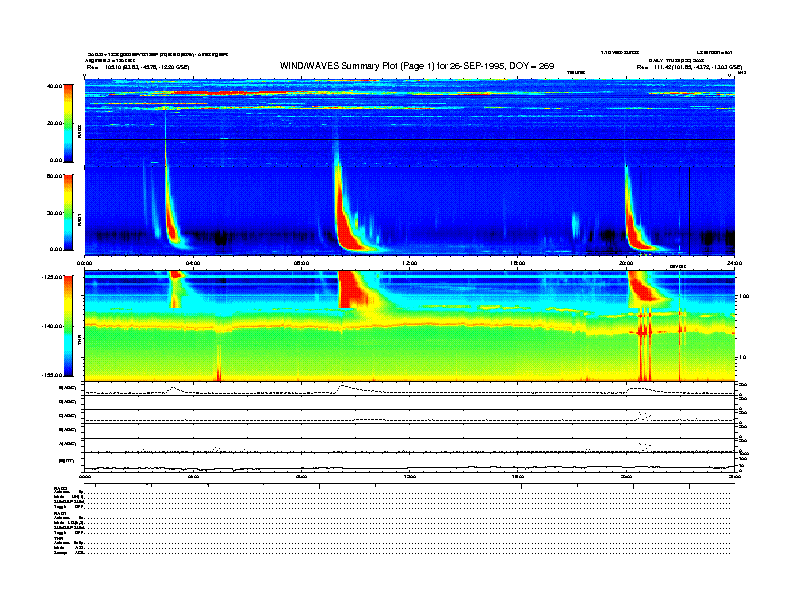Viewport: 792px width, 612px height.
Task: Select the -155.00 label on TNR scale
Action: [52, 375]
